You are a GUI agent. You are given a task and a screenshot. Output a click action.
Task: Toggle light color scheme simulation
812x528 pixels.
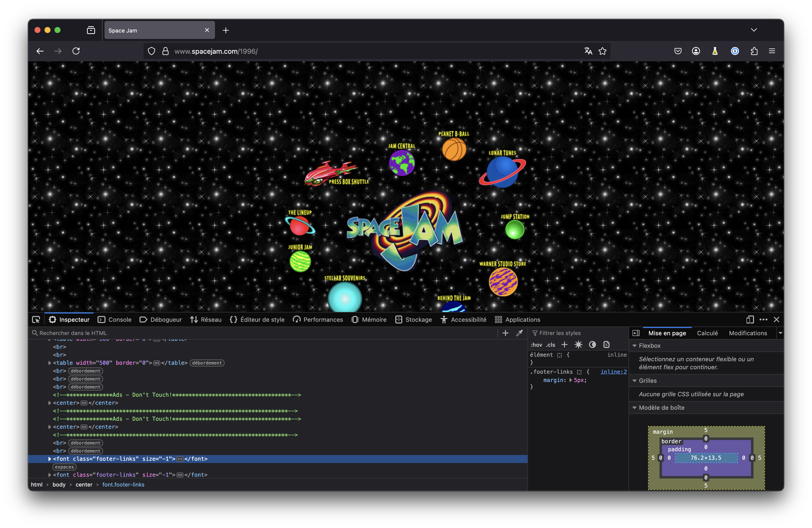578,344
